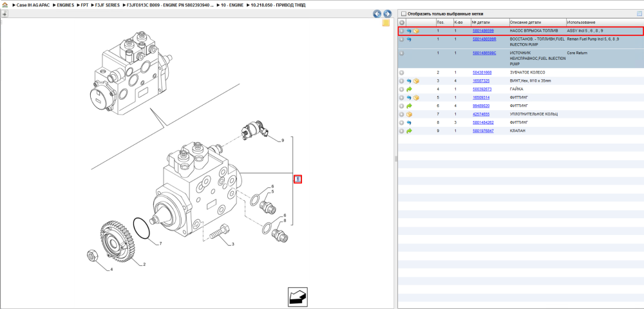Click green arrow icon in ГАЙКА row
644x309 pixels.
pyautogui.click(x=409, y=89)
